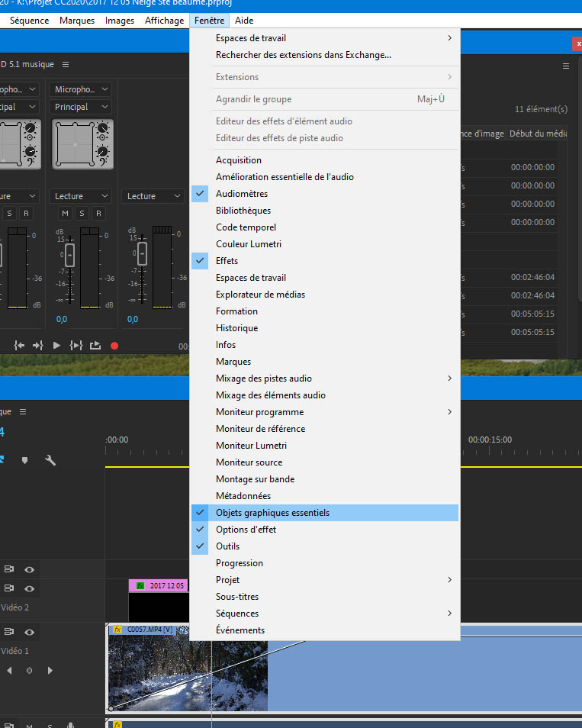Viewport: 582px width, 728px height.
Task: Click the record button in the audio mixer
Action: (114, 346)
